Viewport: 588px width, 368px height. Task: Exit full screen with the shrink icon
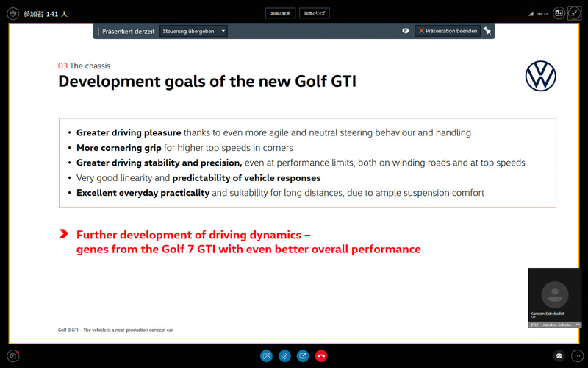click(x=575, y=13)
